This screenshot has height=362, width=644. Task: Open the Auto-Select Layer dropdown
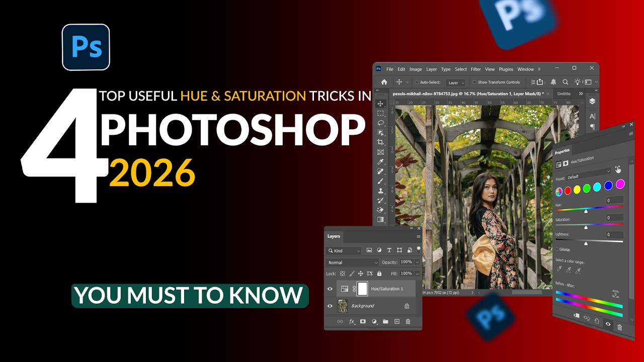point(456,82)
